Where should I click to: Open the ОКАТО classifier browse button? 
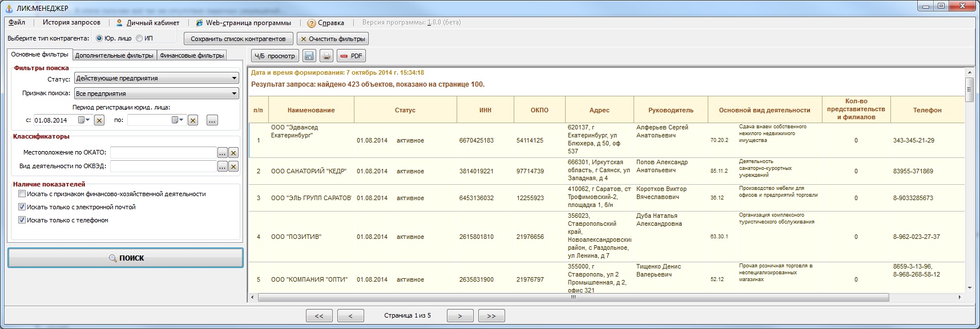223,153
